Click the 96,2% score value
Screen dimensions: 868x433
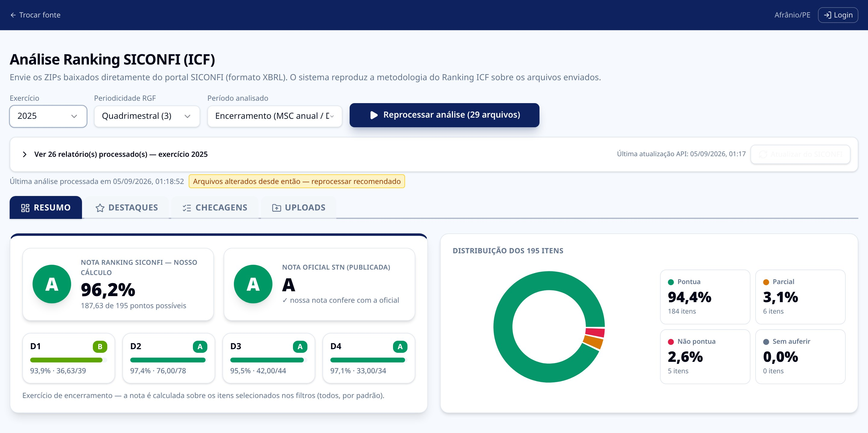(108, 290)
